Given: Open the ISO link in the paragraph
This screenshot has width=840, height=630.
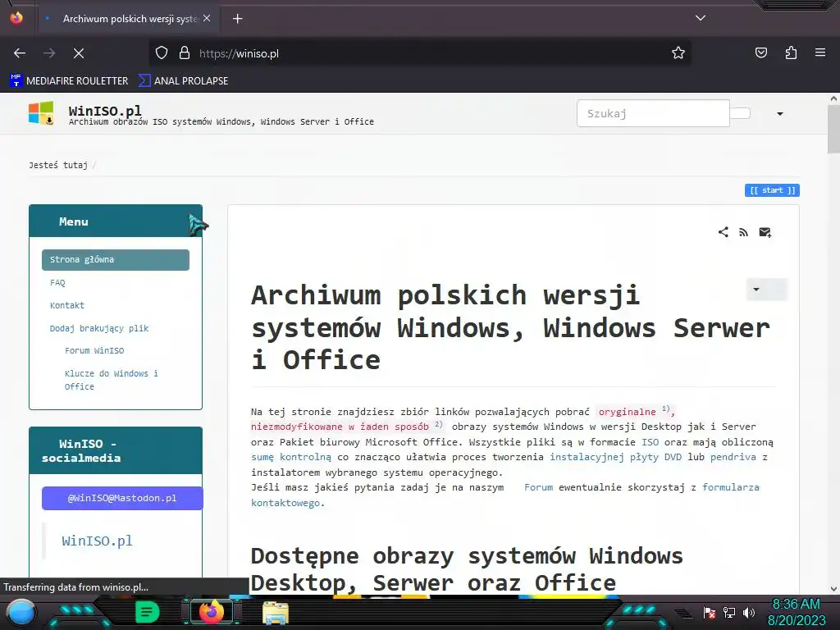Looking at the screenshot, I should pos(651,442).
